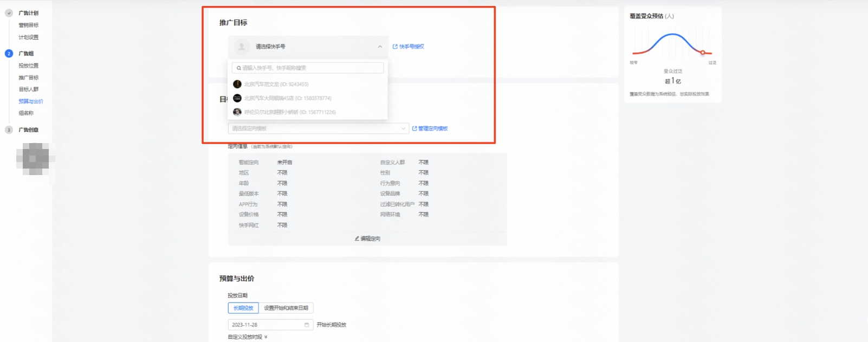Click the step 2 circle for 广告组
The image size is (868, 342).
9,54
